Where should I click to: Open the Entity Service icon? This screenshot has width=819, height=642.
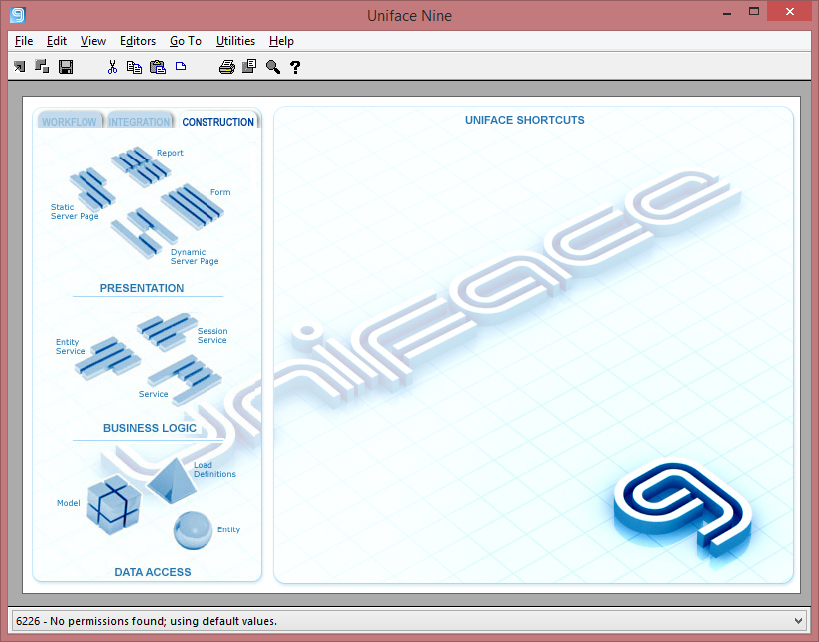(x=108, y=357)
